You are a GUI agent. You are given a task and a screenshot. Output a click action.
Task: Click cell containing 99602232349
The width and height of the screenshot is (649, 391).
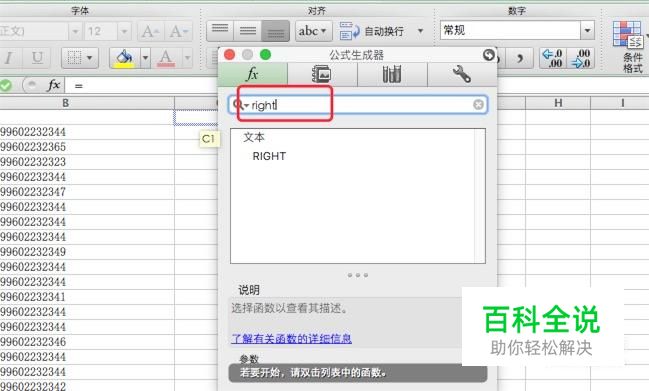click(x=87, y=252)
